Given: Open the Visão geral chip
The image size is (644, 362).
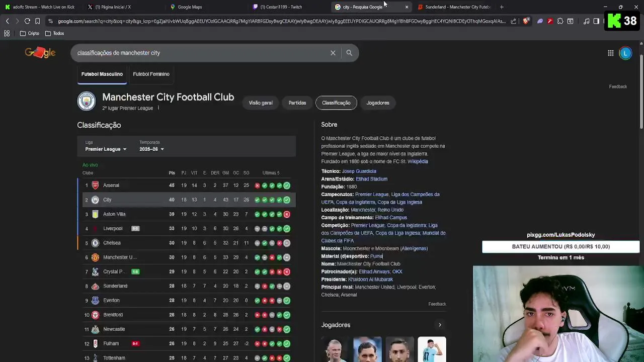Looking at the screenshot, I should [261, 103].
